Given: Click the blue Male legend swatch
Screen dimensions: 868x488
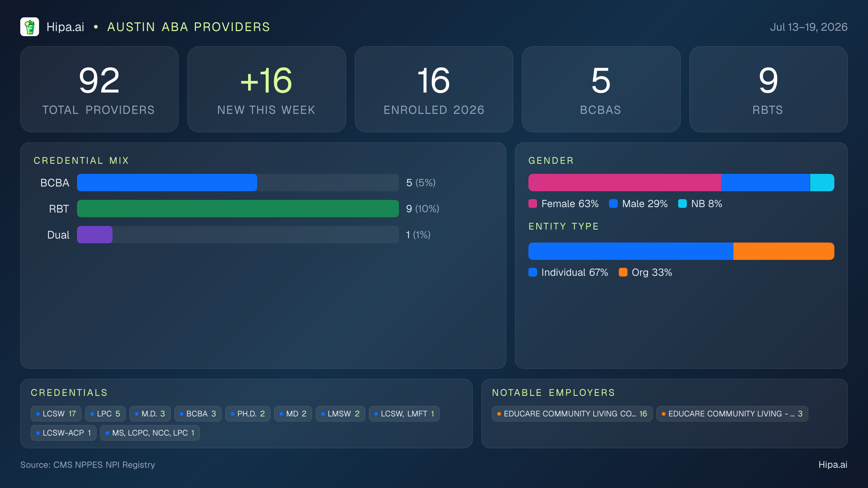Looking at the screenshot, I should click(613, 204).
